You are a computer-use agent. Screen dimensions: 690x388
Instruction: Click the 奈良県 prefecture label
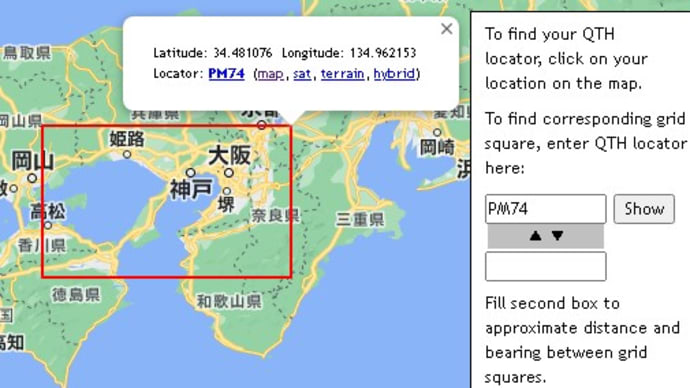pos(275,216)
